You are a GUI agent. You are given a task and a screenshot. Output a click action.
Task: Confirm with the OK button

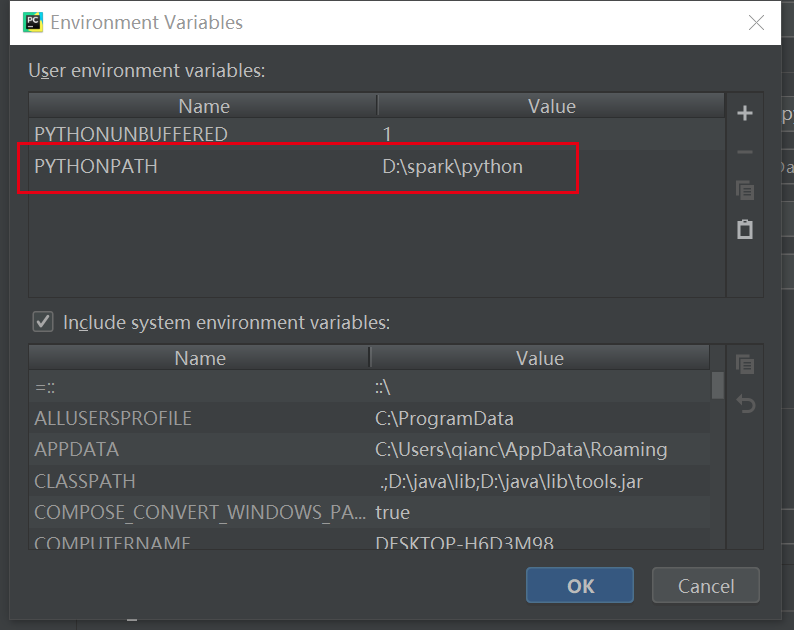[x=580, y=585]
